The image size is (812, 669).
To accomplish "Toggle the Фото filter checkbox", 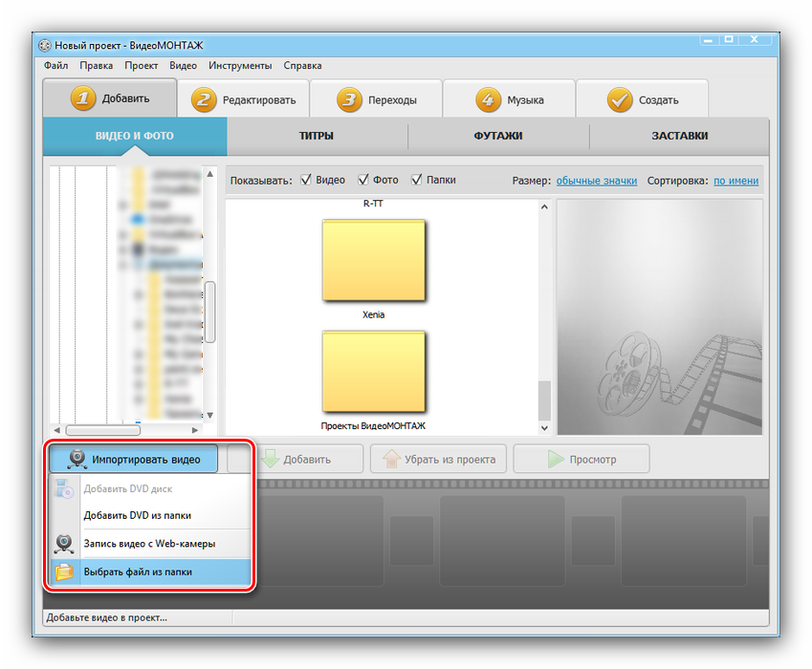I will 363,180.
